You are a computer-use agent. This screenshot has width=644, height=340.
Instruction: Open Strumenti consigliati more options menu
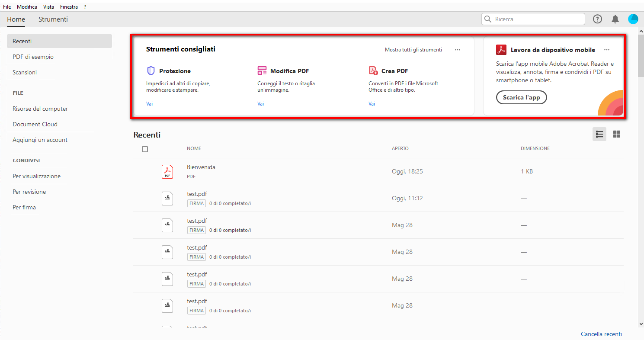point(458,50)
